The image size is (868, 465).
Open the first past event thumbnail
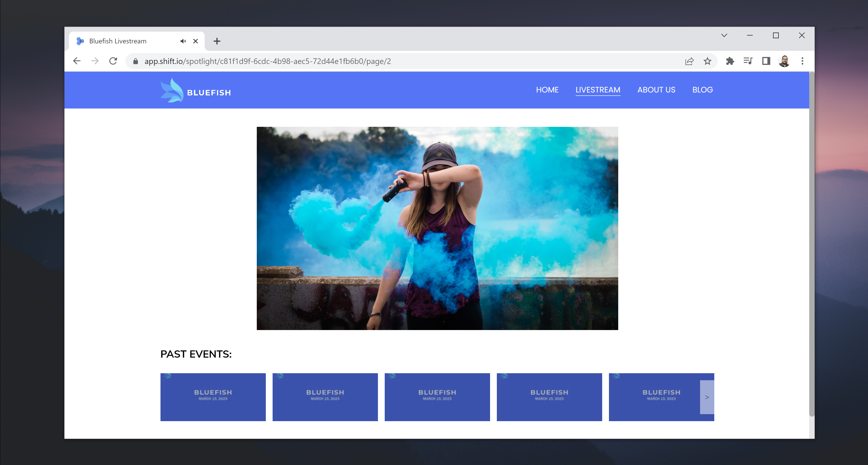213,397
